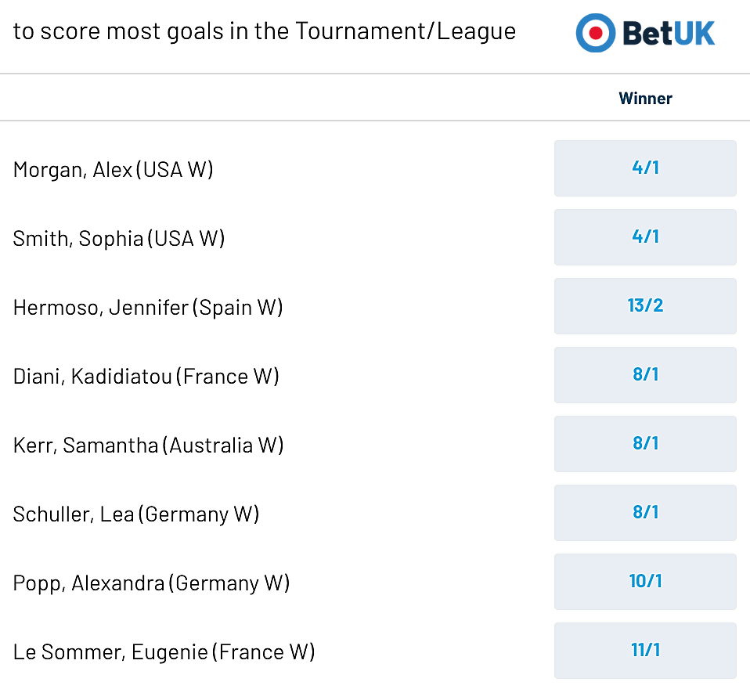Pick Alexandra Popp 10/1 odds
Viewport: 750px width, 700px height.
(x=645, y=581)
